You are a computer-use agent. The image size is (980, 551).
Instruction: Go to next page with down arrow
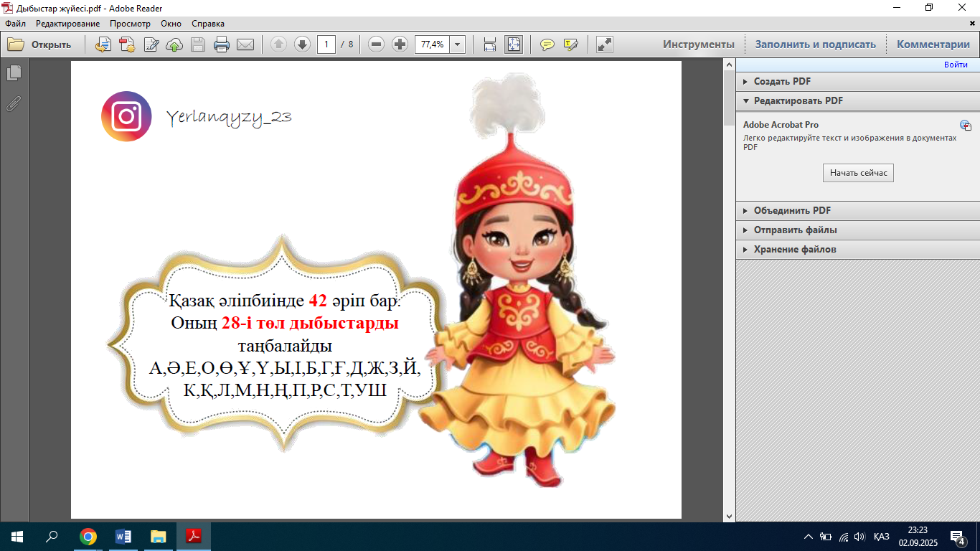coord(302,44)
